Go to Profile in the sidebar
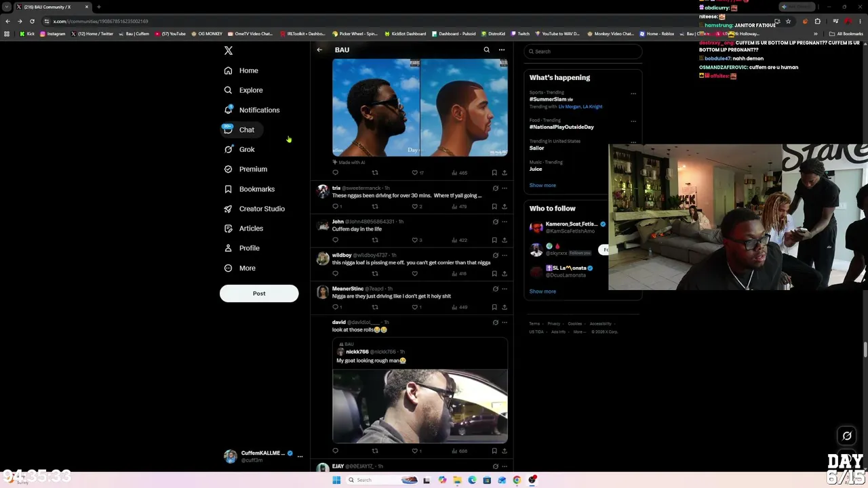 click(x=241, y=248)
